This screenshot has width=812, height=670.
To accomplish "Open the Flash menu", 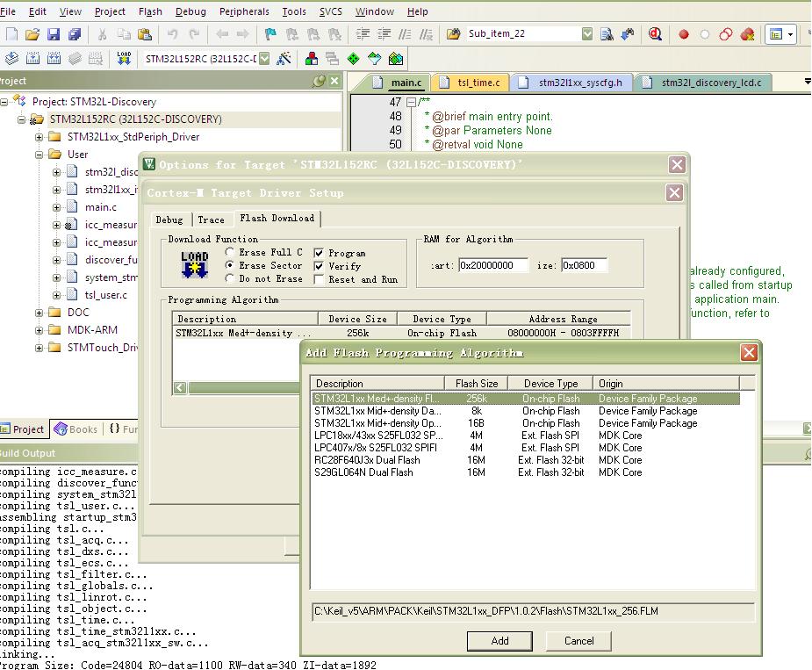I will pos(150,11).
